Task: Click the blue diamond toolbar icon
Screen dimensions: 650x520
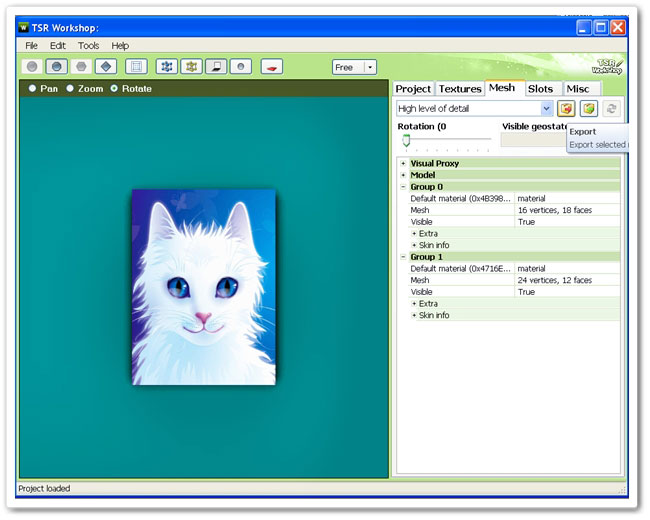Action: click(107, 67)
